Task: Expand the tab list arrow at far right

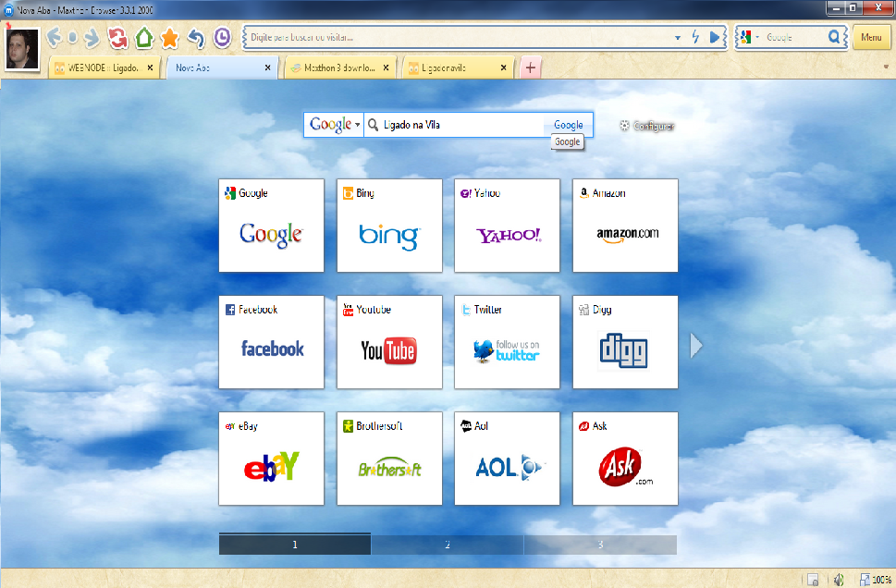Action: pos(886,67)
